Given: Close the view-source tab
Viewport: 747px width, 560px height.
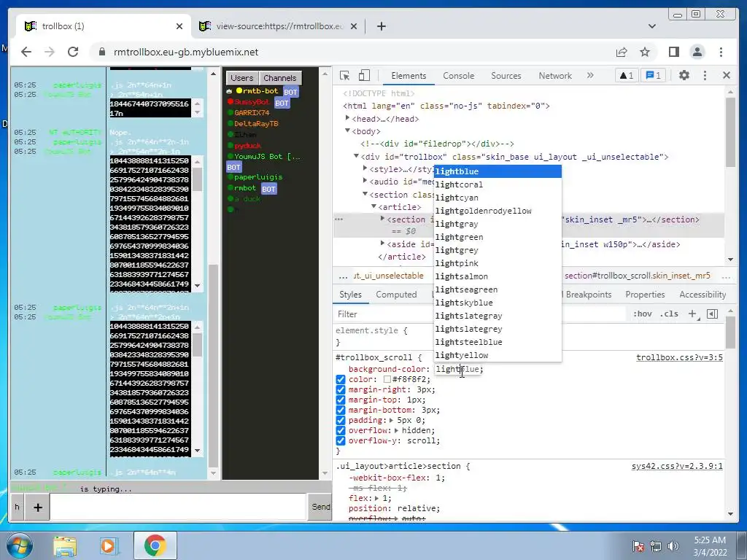Looking at the screenshot, I should [x=354, y=26].
